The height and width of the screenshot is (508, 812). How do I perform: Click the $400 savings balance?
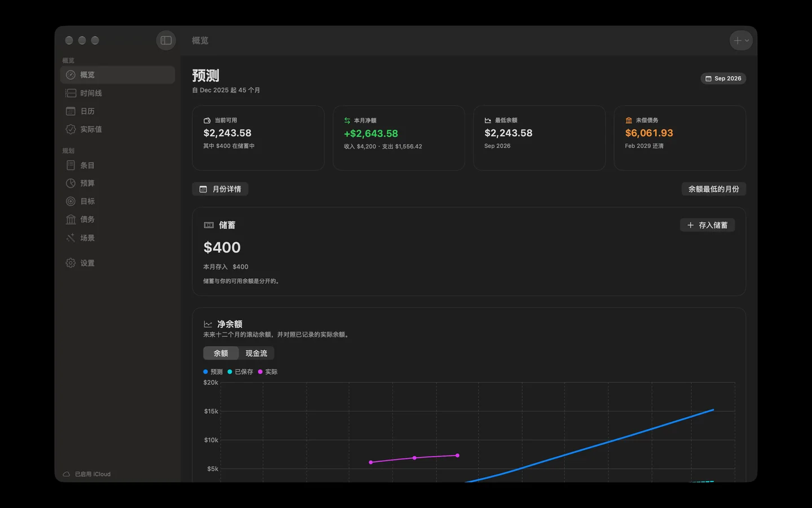[222, 247]
